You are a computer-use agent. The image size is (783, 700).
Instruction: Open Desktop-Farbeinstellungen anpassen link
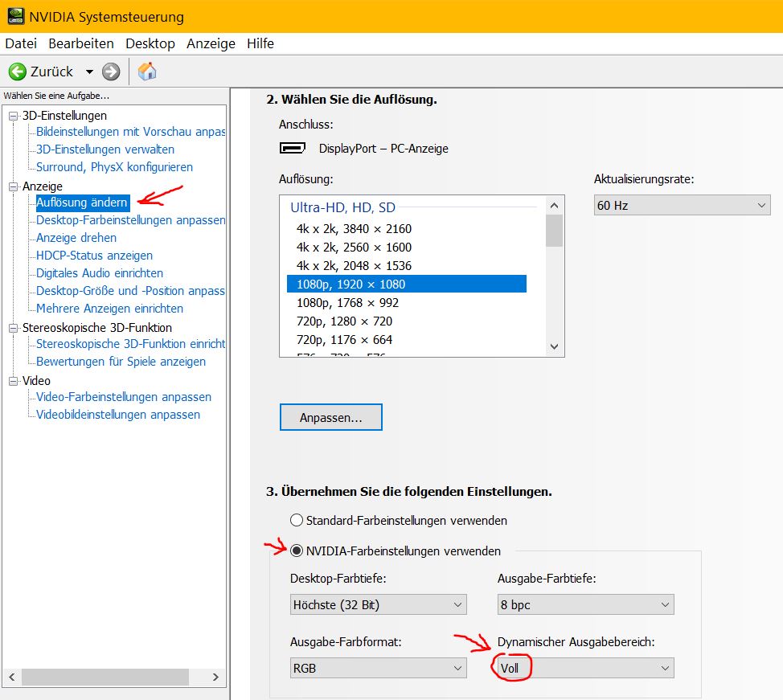pos(130,220)
